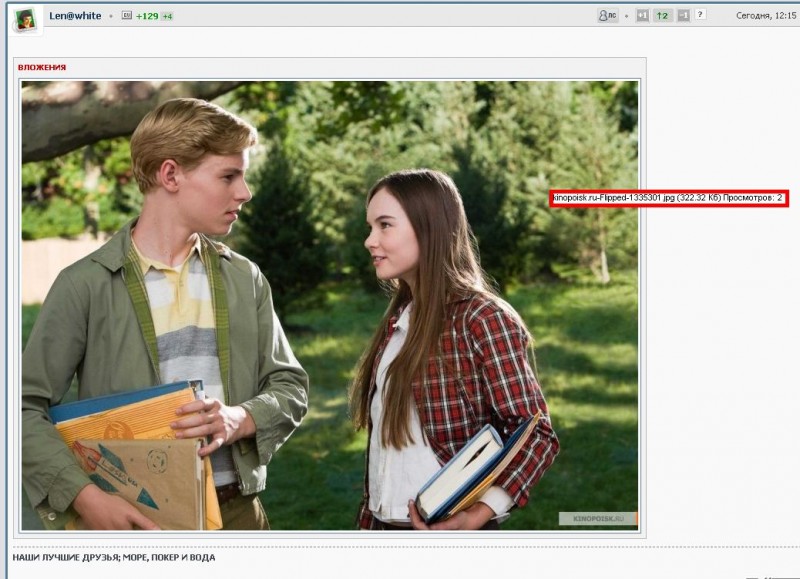Image resolution: width=800 pixels, height=579 pixels.
Task: Click the Len@white user avatar
Action: [x=25, y=17]
